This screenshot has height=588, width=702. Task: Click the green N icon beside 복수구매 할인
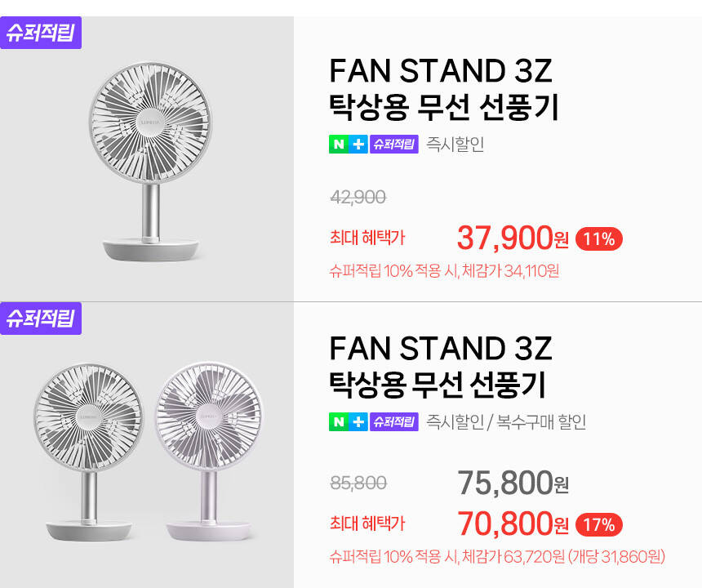(x=338, y=422)
